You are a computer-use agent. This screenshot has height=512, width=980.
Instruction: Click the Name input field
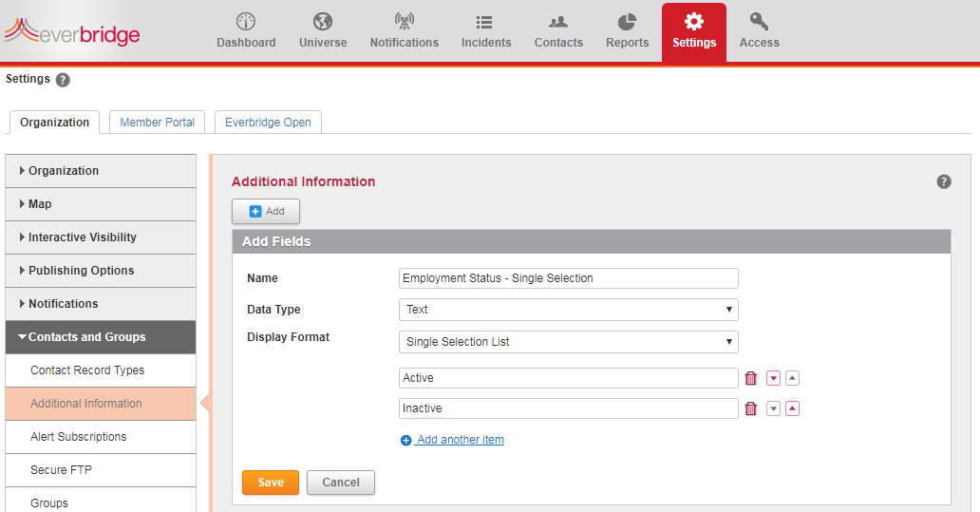pyautogui.click(x=568, y=278)
